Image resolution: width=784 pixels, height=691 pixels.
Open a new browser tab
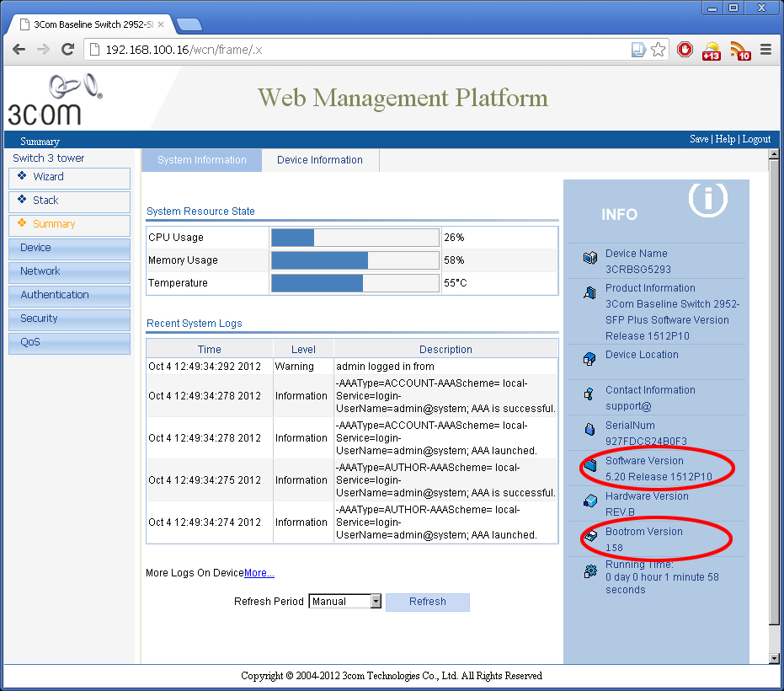189,24
